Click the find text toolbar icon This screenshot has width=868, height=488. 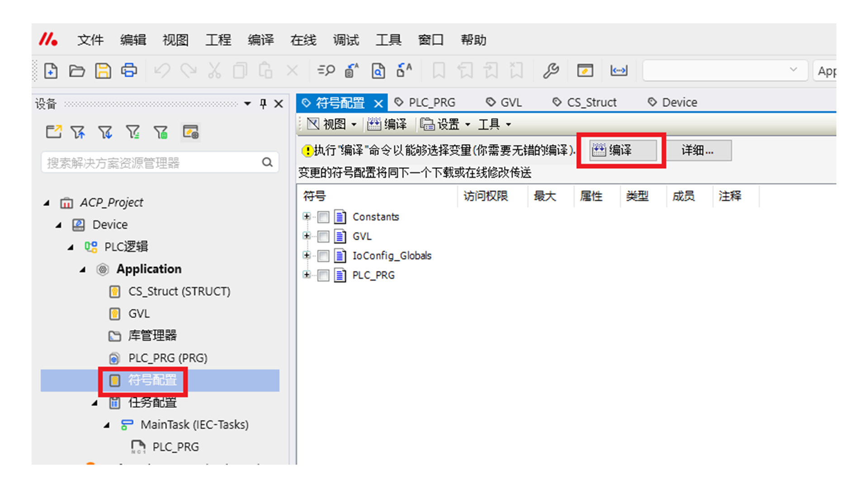tap(326, 71)
